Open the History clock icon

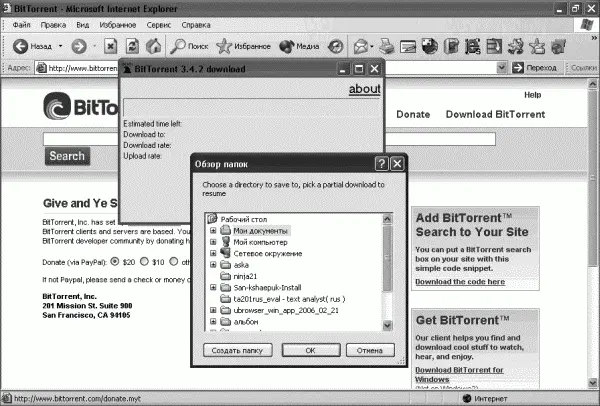click(x=336, y=47)
